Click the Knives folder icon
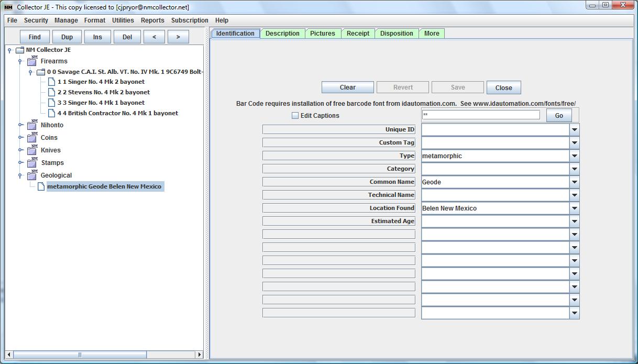The height and width of the screenshot is (364, 638). [32, 150]
